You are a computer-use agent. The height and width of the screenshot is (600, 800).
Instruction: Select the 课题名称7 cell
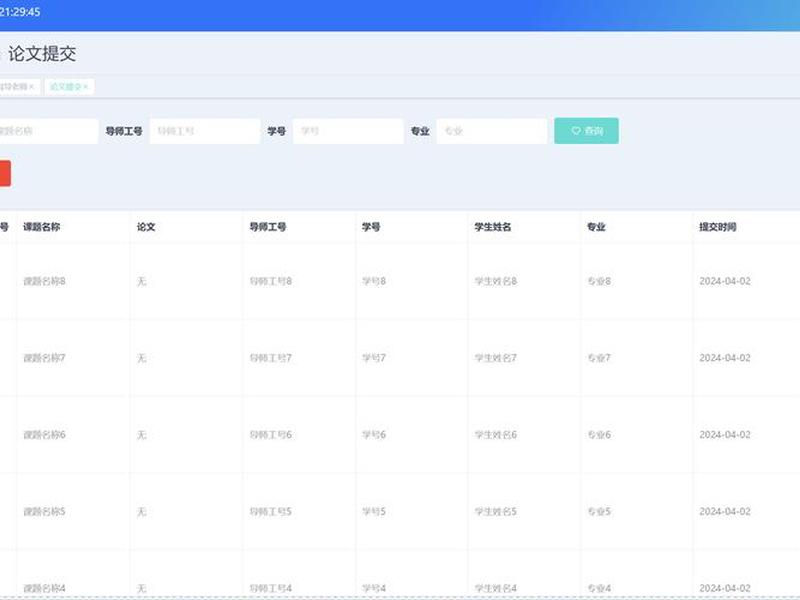click(x=44, y=358)
